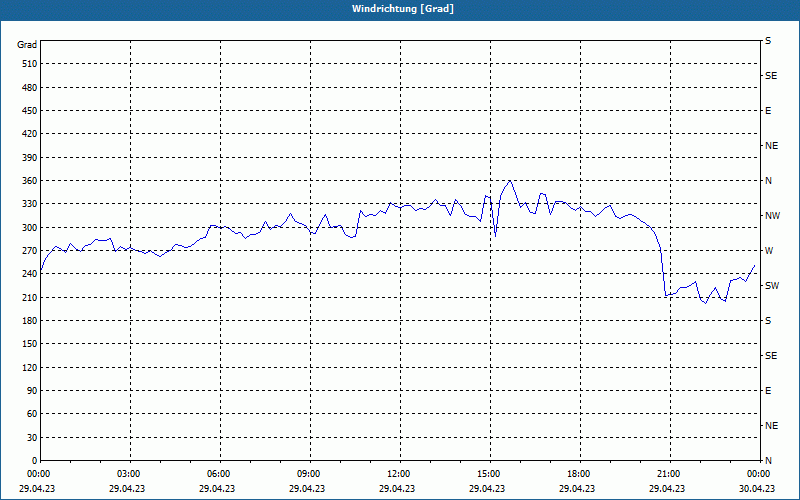Select the 270 y-axis tick label
800x500 pixels.
click(30, 251)
